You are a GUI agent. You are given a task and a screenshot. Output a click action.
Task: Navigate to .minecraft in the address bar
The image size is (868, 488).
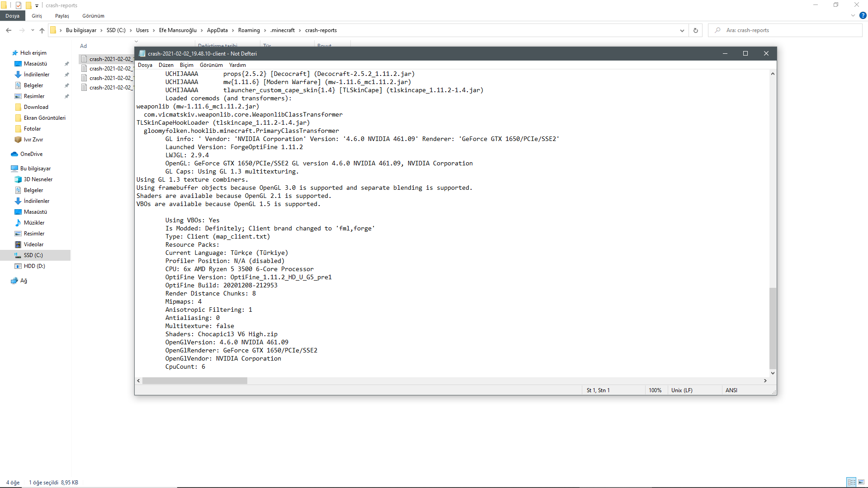click(283, 30)
